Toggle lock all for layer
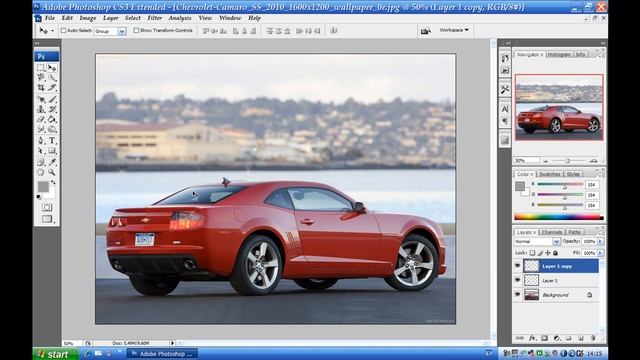The height and width of the screenshot is (360, 640). point(555,253)
